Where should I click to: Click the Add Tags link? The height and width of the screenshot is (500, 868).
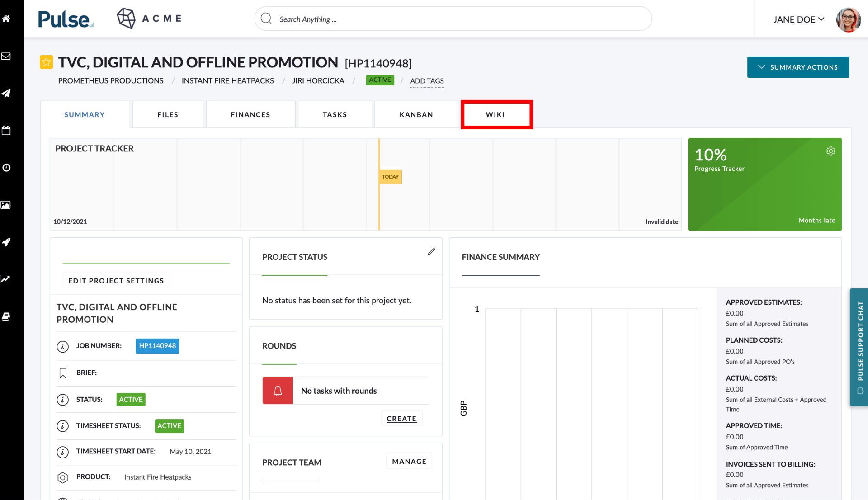[x=427, y=81]
